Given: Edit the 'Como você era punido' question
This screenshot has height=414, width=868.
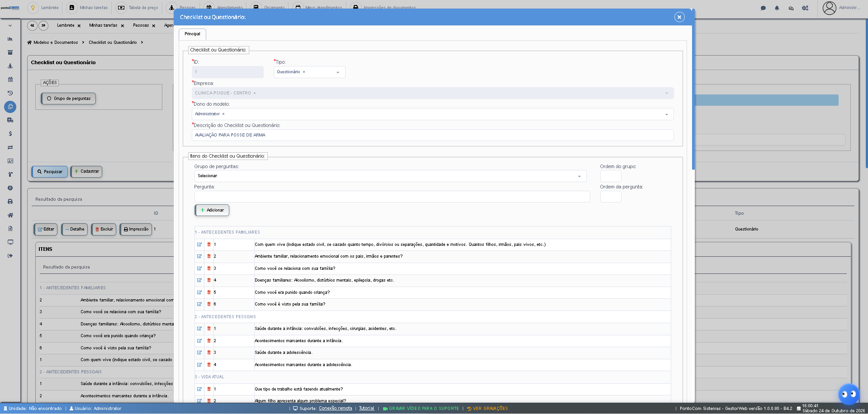Looking at the screenshot, I should point(199,292).
